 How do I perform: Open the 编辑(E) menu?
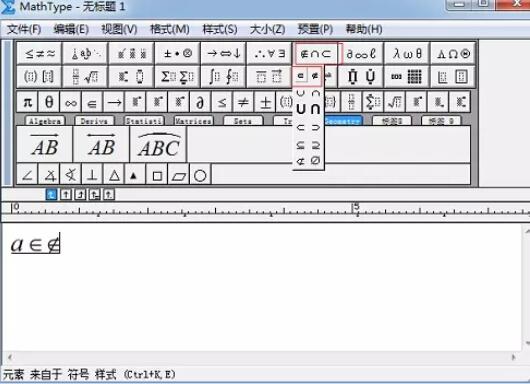[71, 29]
